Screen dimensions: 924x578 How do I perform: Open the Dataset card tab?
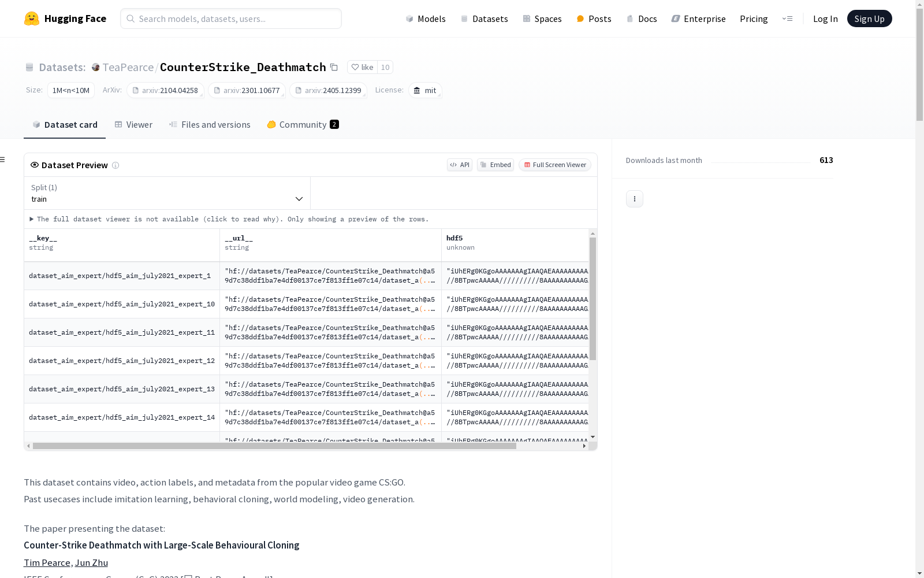click(65, 125)
